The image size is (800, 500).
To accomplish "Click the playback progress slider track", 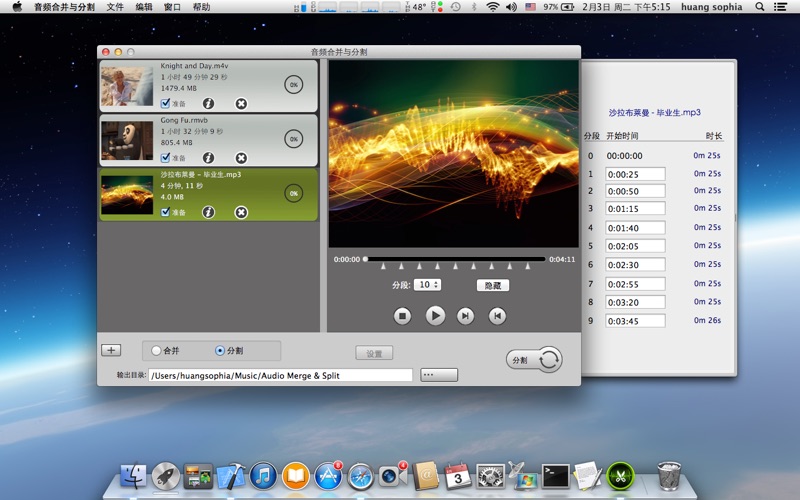I will (456, 259).
